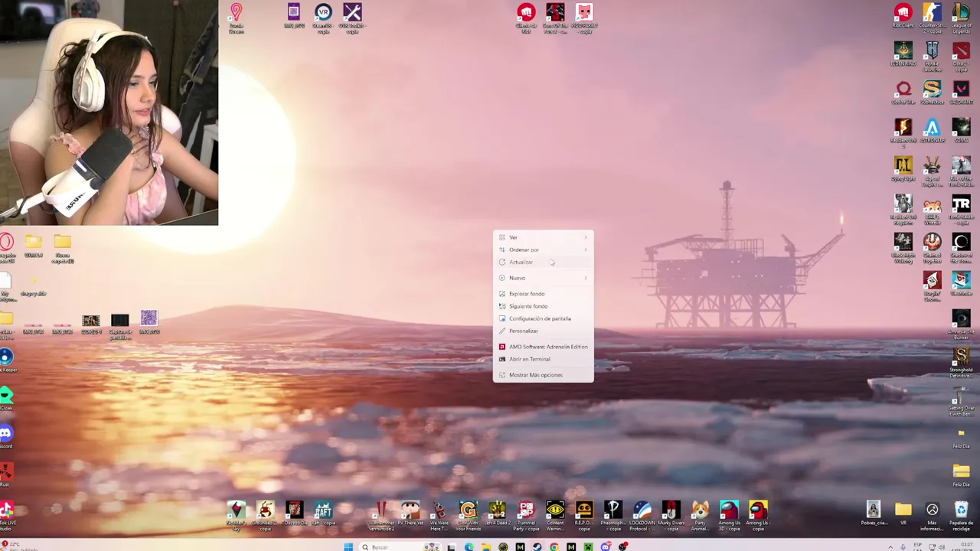Image resolution: width=980 pixels, height=551 pixels.
Task: Select the No Man's Sky icon
Action: pos(237,515)
